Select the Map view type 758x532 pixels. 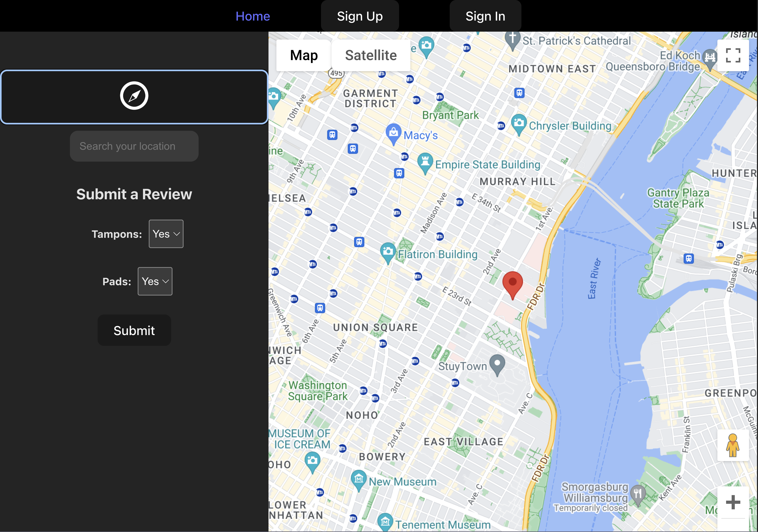[x=304, y=55]
